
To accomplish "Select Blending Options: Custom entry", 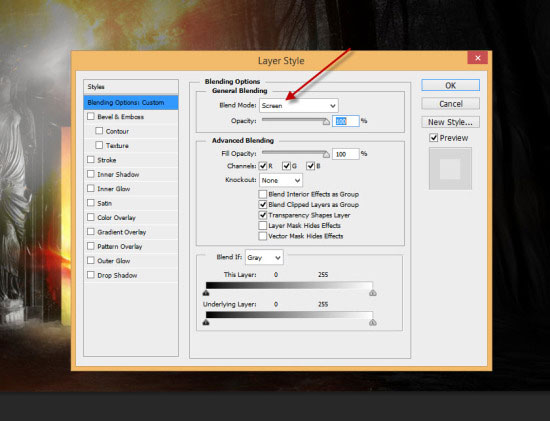I will click(x=131, y=102).
